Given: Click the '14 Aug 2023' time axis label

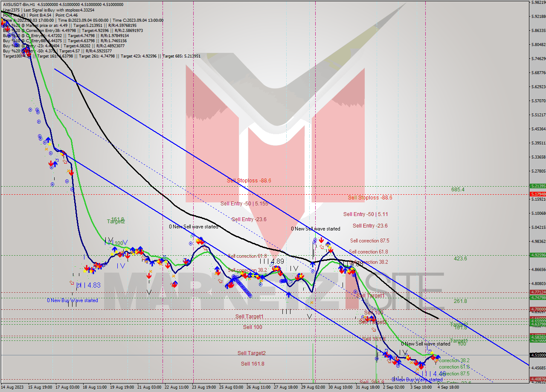Looking at the screenshot, I should [12, 387].
